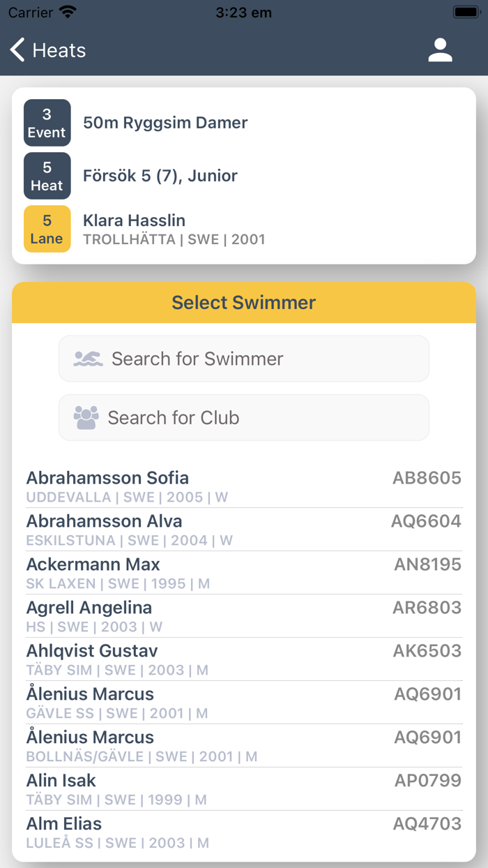Tap the yellow Lane 5 badge

[47, 229]
